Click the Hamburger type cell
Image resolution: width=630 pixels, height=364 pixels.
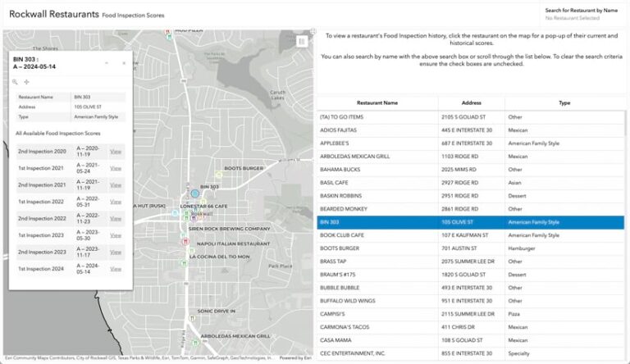(522, 248)
